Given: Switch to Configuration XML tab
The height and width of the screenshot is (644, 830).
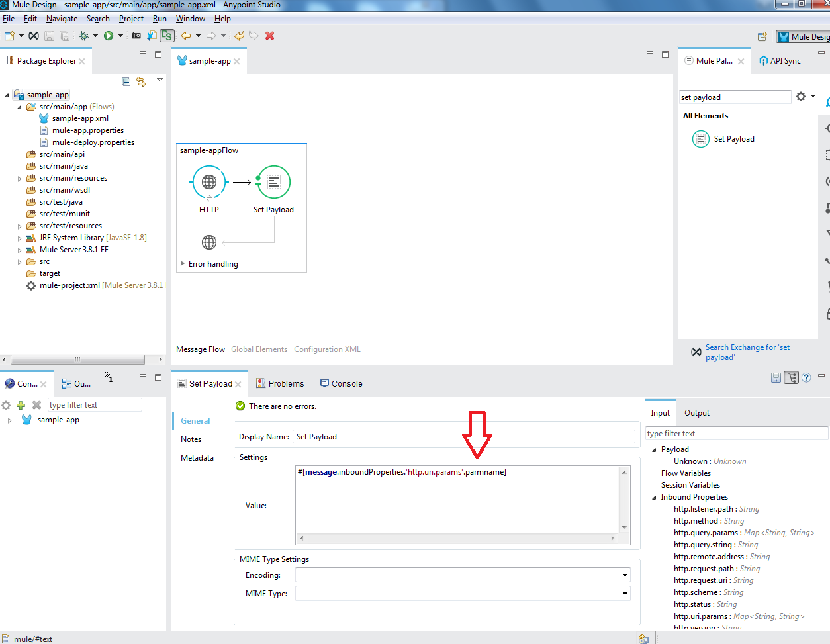Looking at the screenshot, I should point(327,349).
